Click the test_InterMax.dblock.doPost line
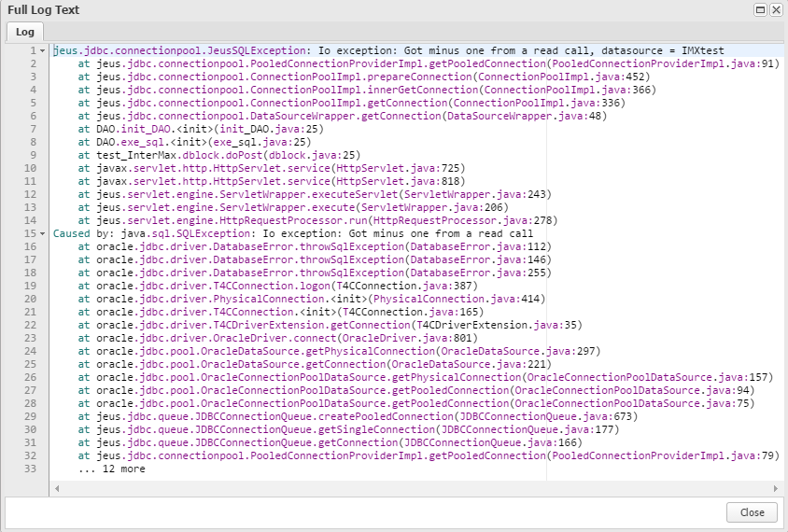The width and height of the screenshot is (788, 532). pos(219,155)
